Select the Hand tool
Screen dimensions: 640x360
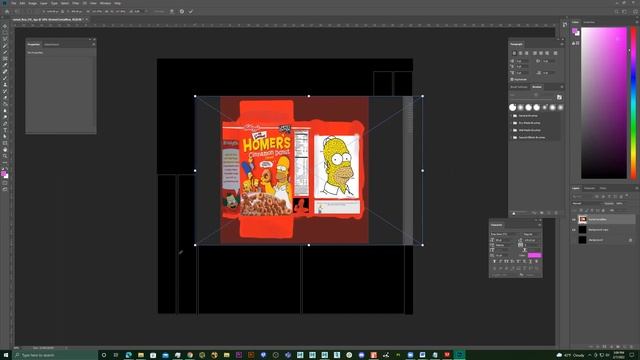(5, 150)
